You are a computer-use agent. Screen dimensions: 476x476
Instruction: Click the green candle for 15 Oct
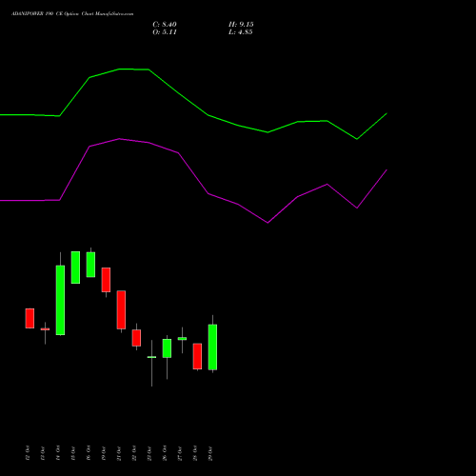(x=75, y=268)
